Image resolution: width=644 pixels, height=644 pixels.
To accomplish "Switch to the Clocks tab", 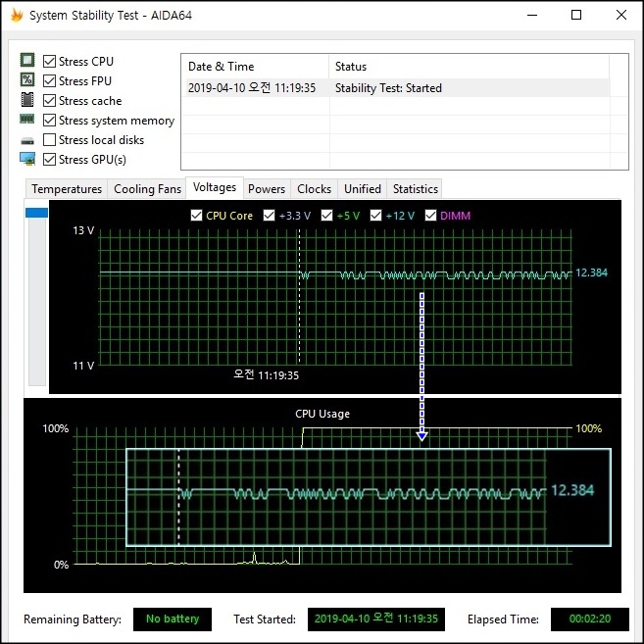I will pyautogui.click(x=315, y=189).
